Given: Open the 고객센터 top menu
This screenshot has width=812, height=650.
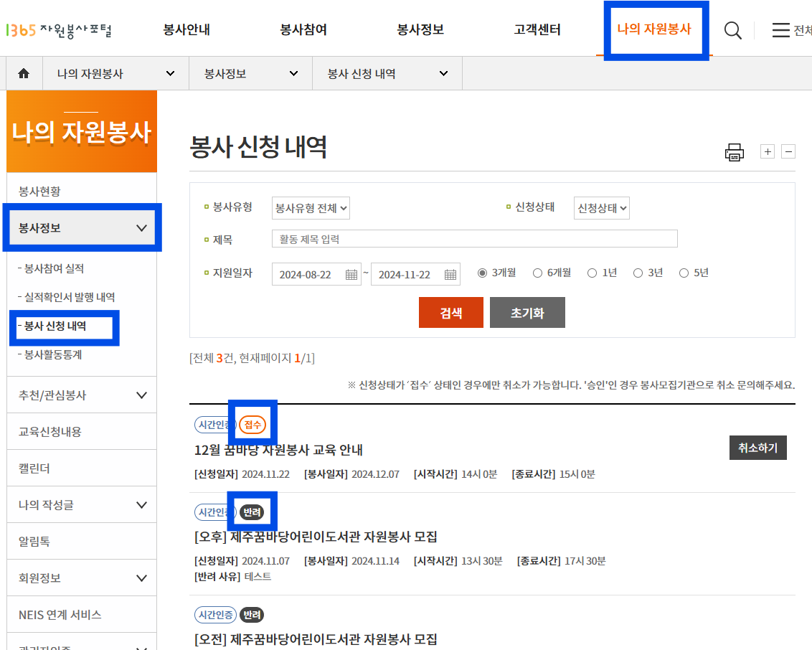Looking at the screenshot, I should coord(537,29).
